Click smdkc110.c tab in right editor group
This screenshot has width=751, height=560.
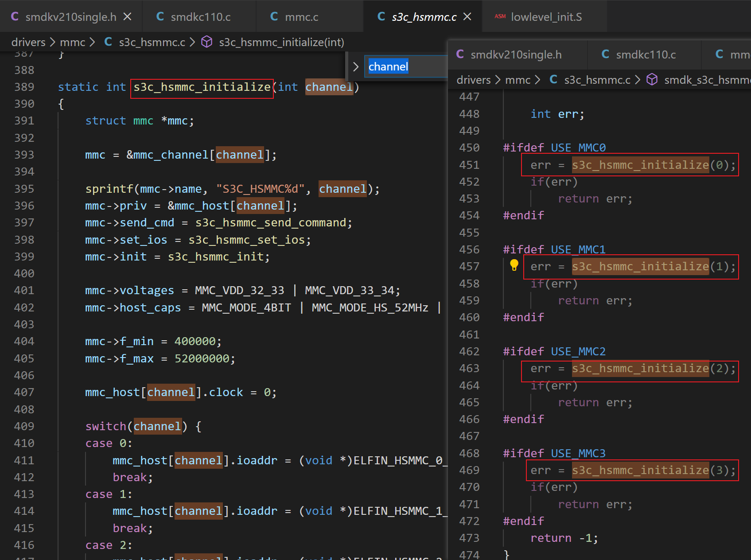pyautogui.click(x=646, y=54)
